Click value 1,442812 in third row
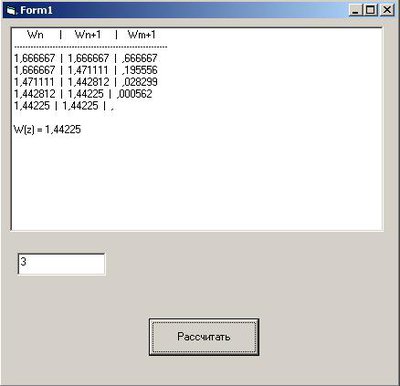The width and height of the screenshot is (400, 386). point(88,82)
